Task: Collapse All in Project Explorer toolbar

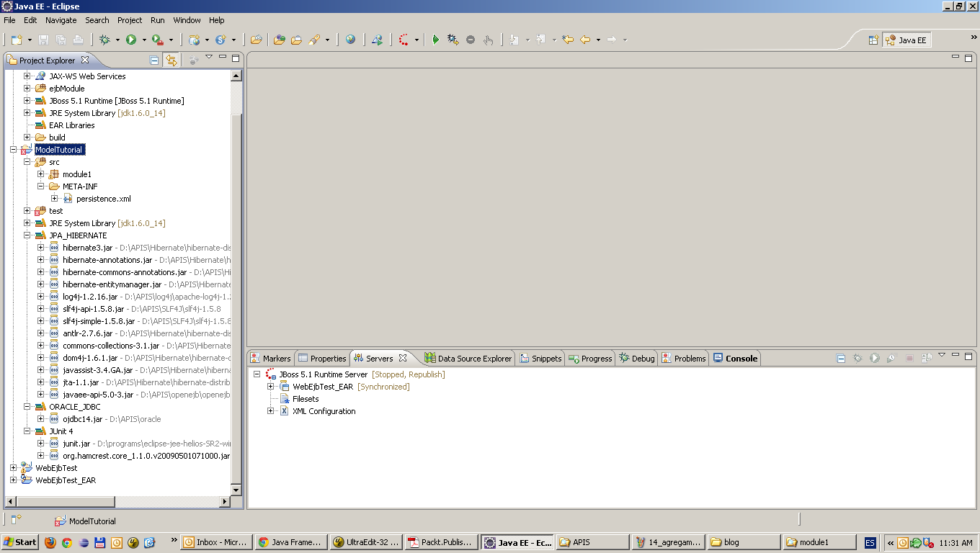Action: coord(154,60)
